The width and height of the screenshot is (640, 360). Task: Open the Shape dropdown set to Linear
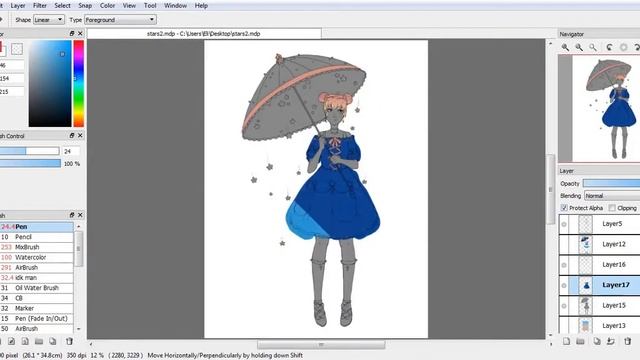pos(49,20)
